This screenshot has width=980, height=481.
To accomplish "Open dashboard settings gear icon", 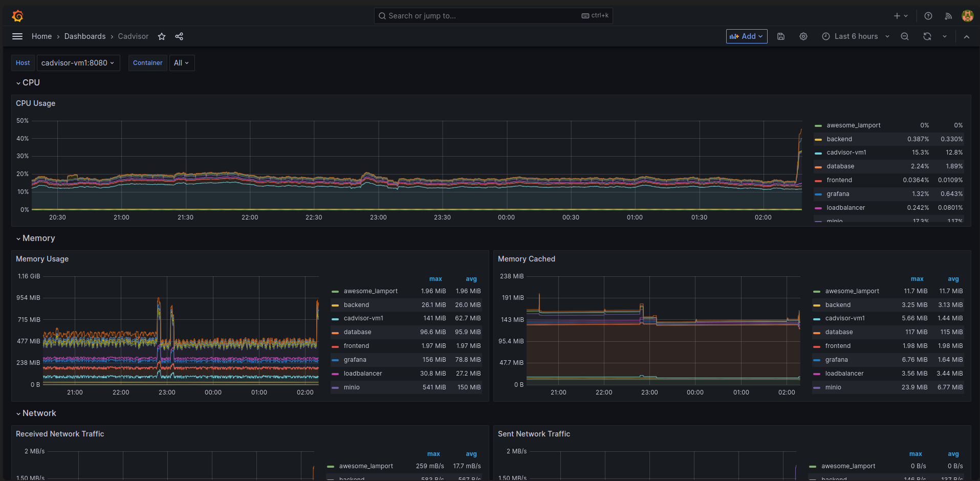I will coord(803,36).
